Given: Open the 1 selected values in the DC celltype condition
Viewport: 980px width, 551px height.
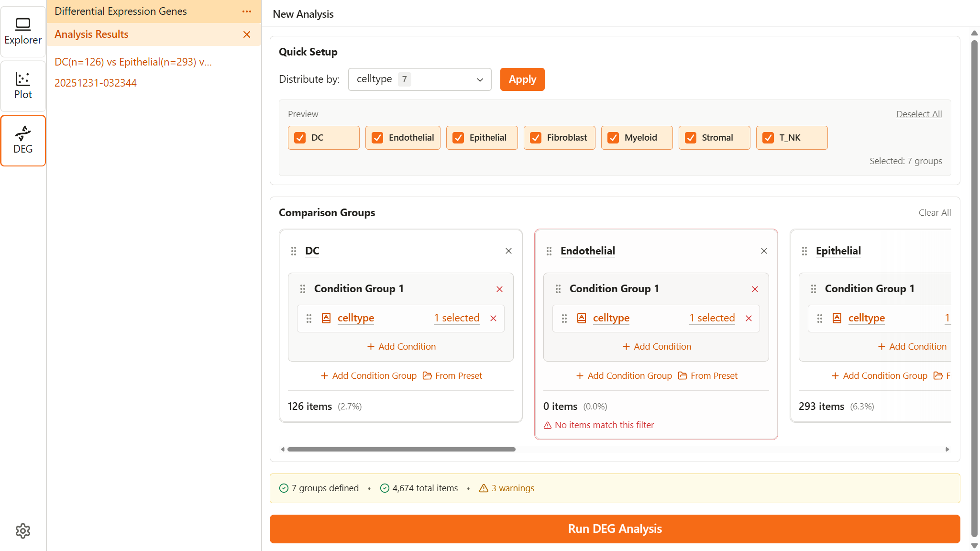Looking at the screenshot, I should pos(456,318).
